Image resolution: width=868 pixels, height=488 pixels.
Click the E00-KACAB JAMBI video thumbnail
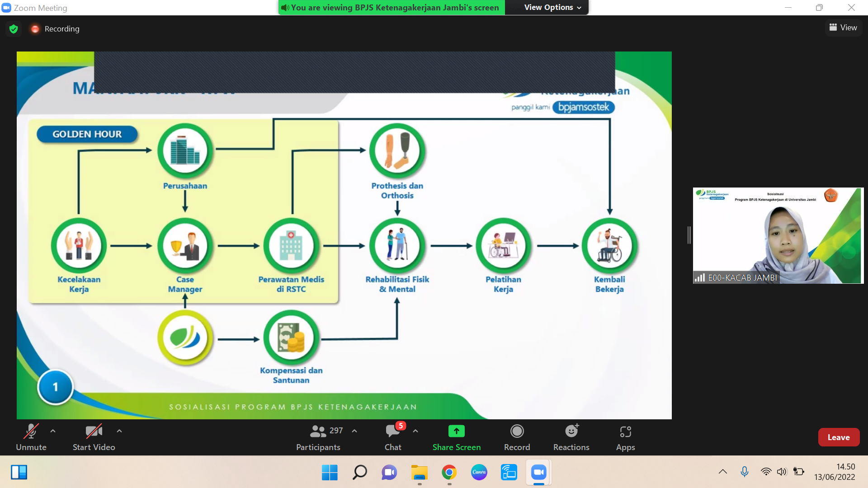coord(778,235)
